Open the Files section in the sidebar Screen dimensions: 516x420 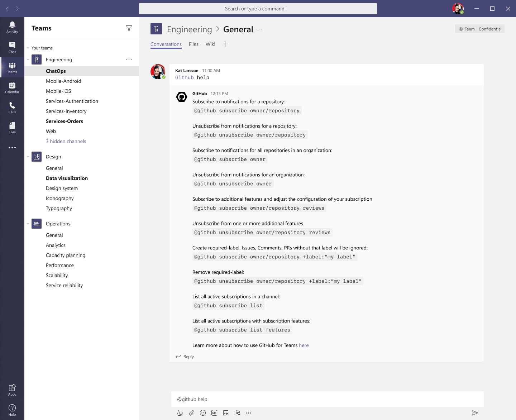pyautogui.click(x=12, y=127)
